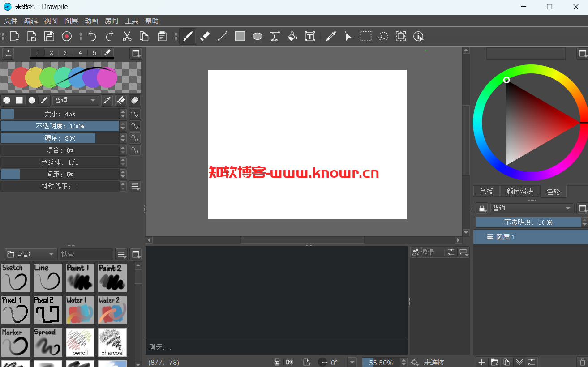The height and width of the screenshot is (367, 588).
Task: Open the 文件 menu
Action: (11, 21)
